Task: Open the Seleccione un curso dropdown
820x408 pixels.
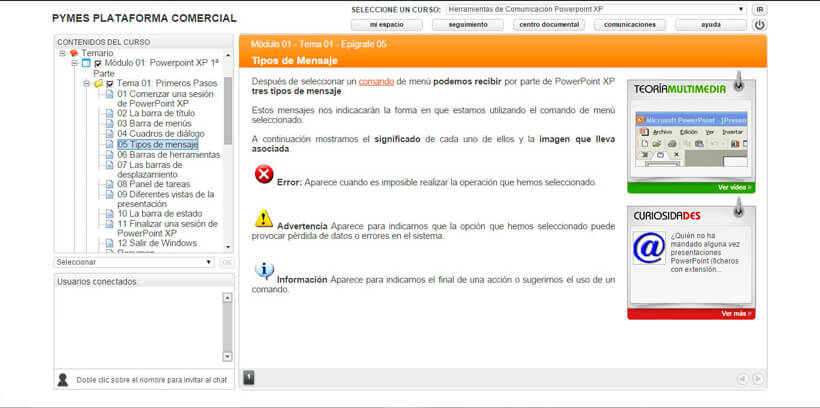Action: 596,9
